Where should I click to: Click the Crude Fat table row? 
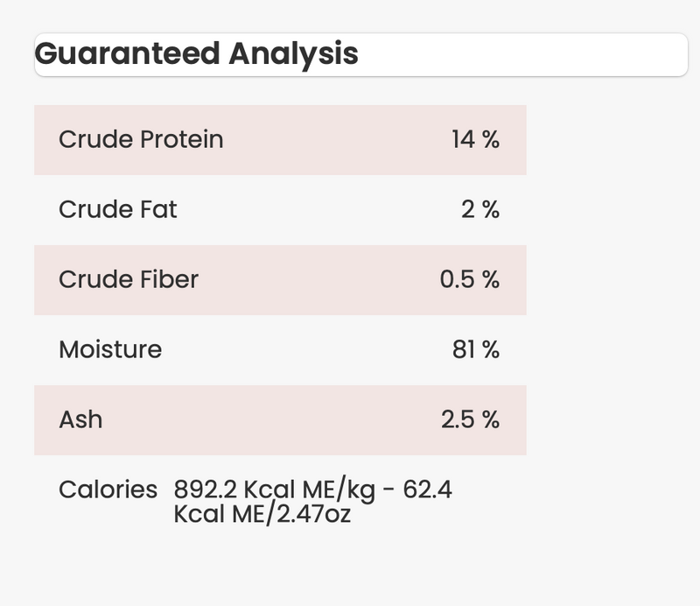coord(280,210)
